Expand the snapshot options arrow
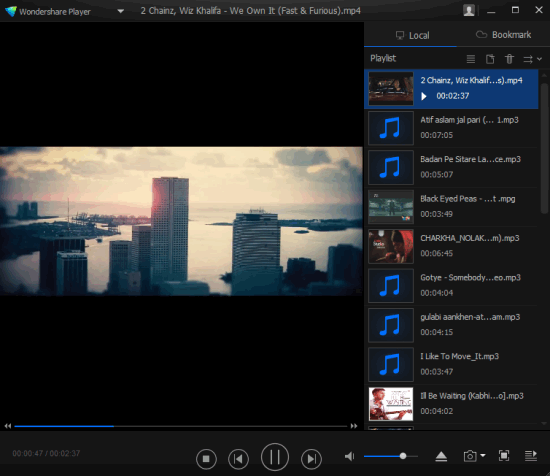The image size is (550, 476). point(483,456)
